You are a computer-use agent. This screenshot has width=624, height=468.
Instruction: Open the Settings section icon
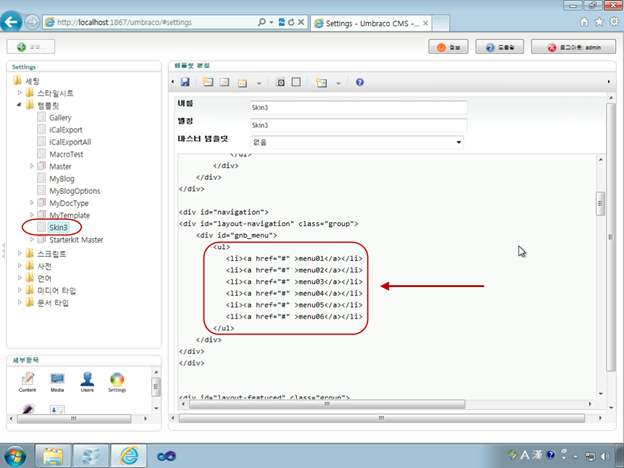[x=117, y=382]
